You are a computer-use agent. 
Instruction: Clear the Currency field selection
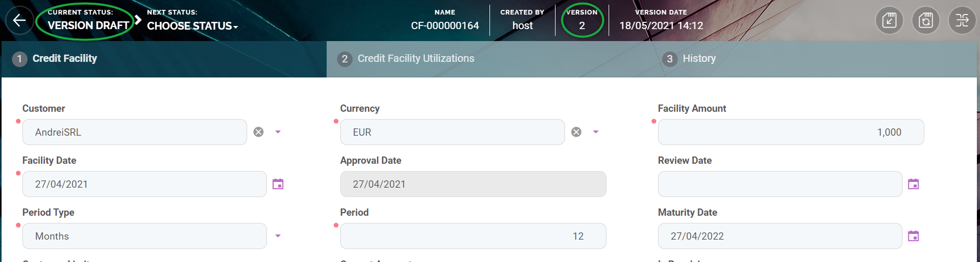pos(576,132)
